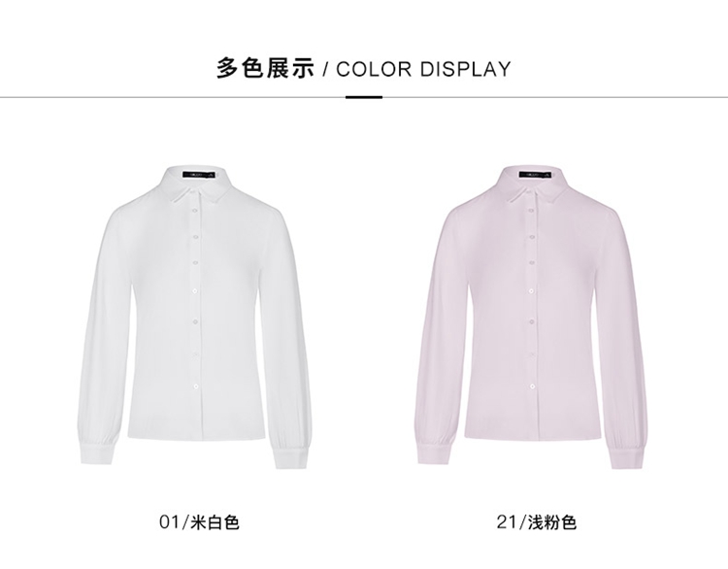This screenshot has width=728, height=569.
Task: Click the 21/浅粉色 color label
Action: (536, 522)
